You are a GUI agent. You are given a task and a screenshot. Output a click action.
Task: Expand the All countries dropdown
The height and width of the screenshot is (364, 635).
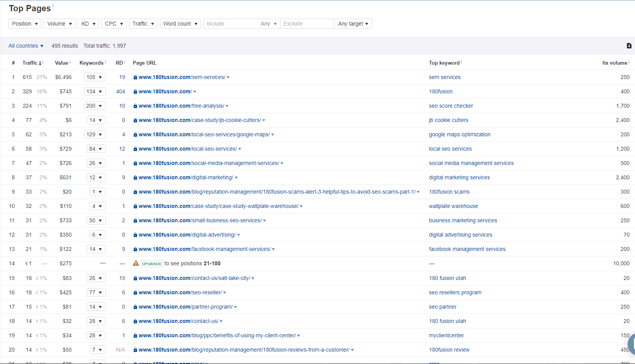coord(26,46)
